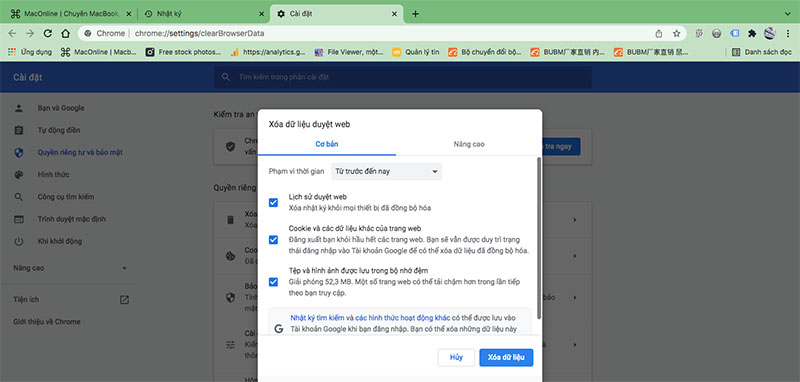The image size is (800, 382).
Task: Uncheck Tệp và hình ảnh bộ nhớ đệm checkbox
Action: (273, 282)
